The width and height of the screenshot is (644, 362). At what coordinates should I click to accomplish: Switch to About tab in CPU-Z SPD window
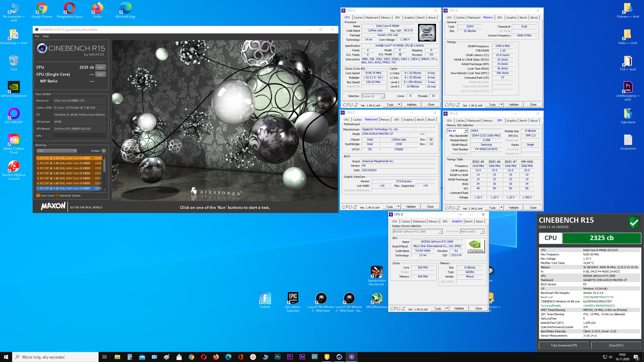534,121
